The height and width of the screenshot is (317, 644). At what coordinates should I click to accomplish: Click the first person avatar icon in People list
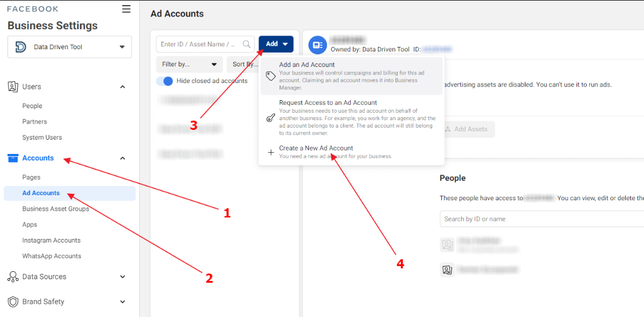click(x=447, y=245)
